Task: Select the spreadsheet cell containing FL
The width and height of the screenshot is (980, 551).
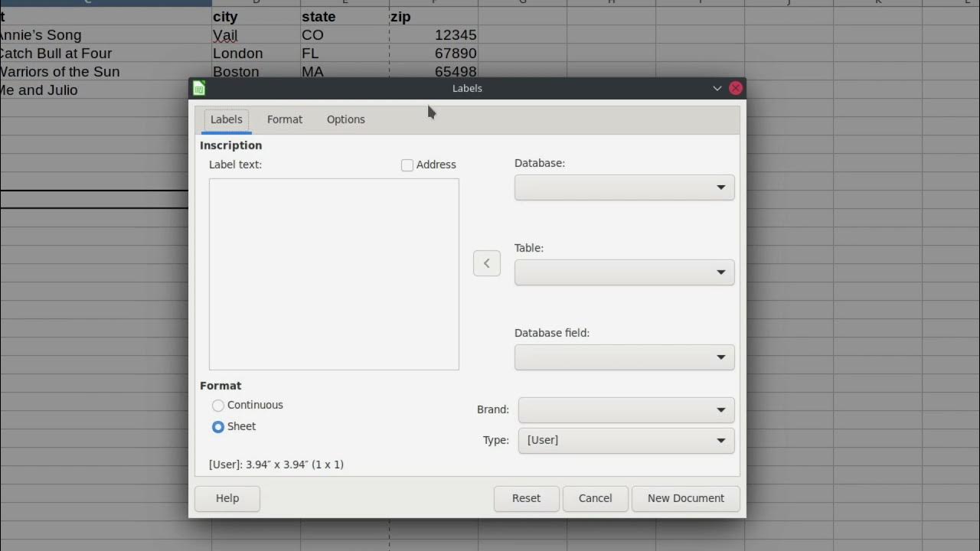Action: [x=345, y=54]
